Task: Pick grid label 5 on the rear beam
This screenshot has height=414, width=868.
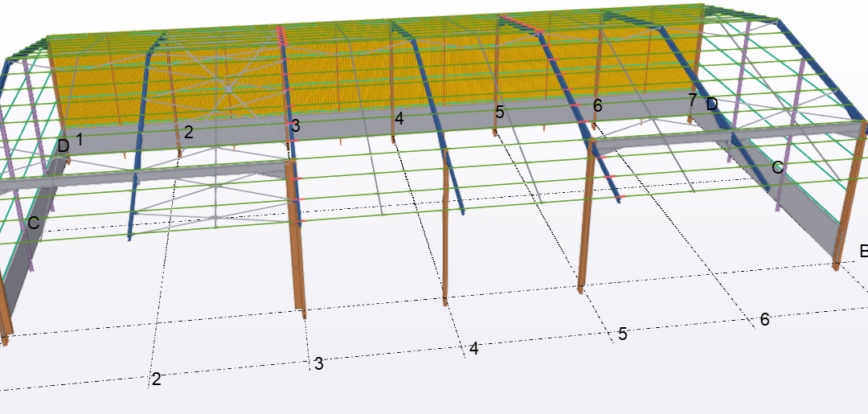Action: point(499,113)
